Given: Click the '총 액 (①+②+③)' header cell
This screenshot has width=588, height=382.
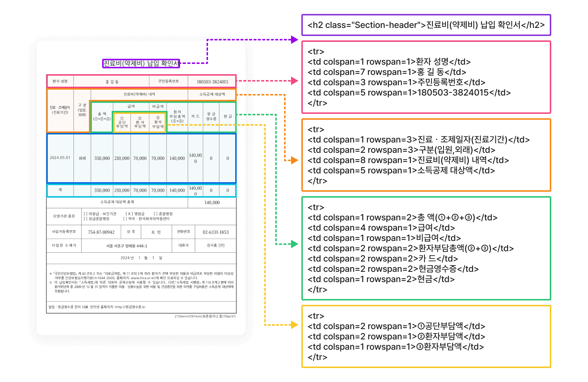Looking at the screenshot, I should tap(102, 116).
